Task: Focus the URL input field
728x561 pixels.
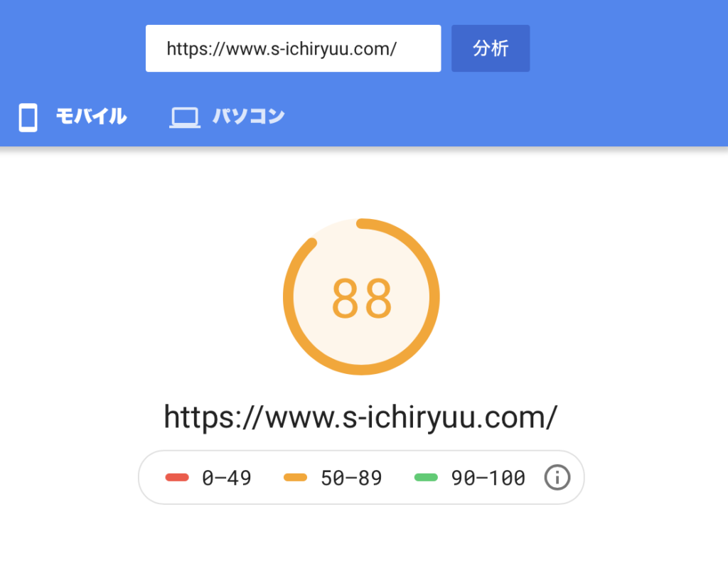Action: pyautogui.click(x=293, y=48)
